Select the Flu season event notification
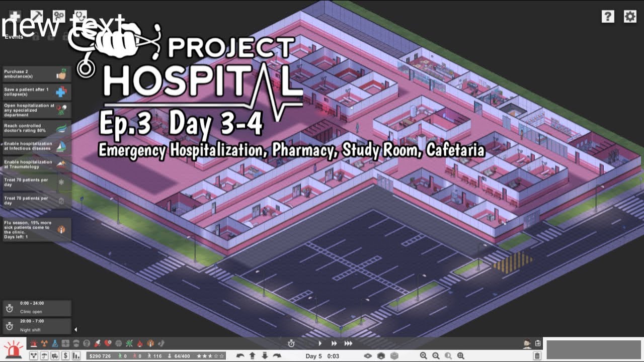Viewport: 644px width, 362px height. 37,229
